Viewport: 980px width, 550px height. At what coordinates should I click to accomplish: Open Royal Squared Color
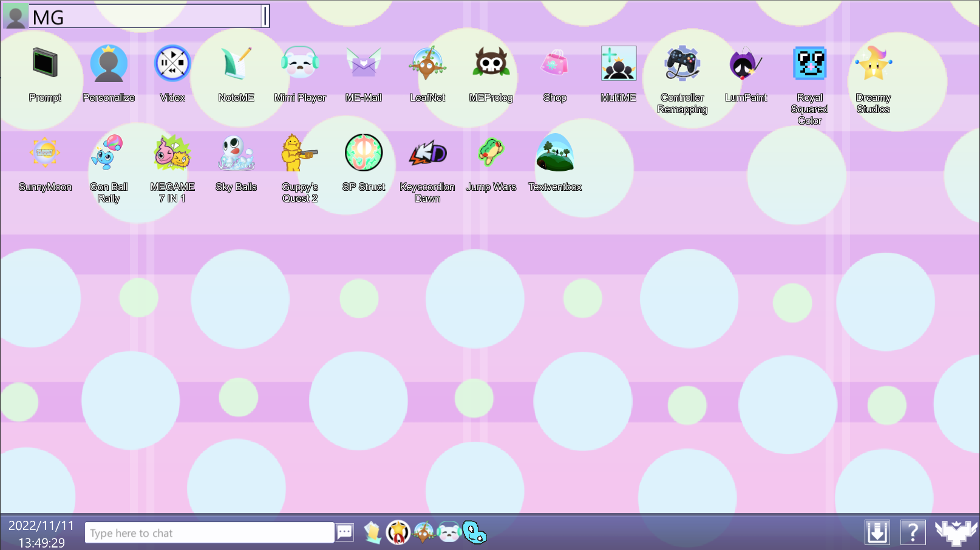click(x=810, y=63)
